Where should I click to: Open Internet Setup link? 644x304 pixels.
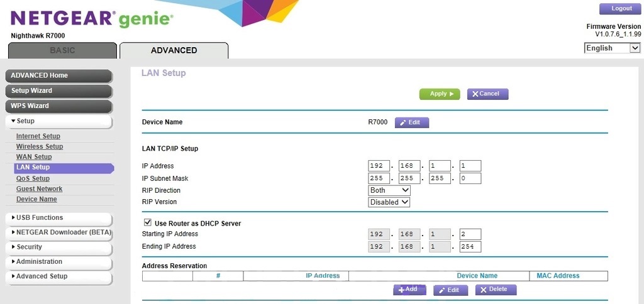point(38,136)
